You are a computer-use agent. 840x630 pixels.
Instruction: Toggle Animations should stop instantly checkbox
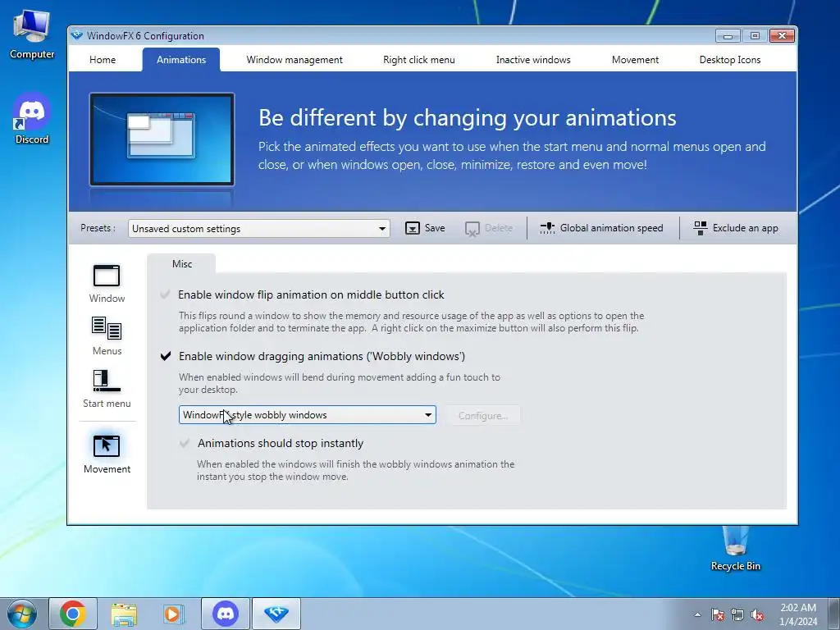tap(185, 443)
